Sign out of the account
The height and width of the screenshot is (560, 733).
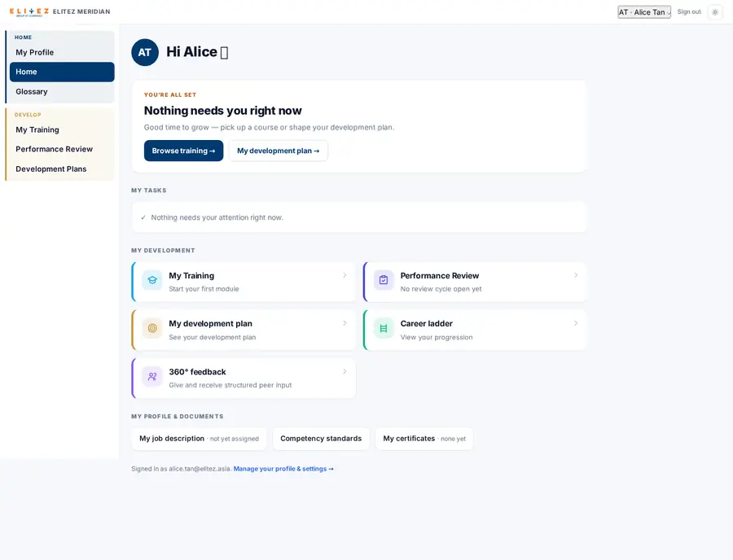pyautogui.click(x=689, y=11)
